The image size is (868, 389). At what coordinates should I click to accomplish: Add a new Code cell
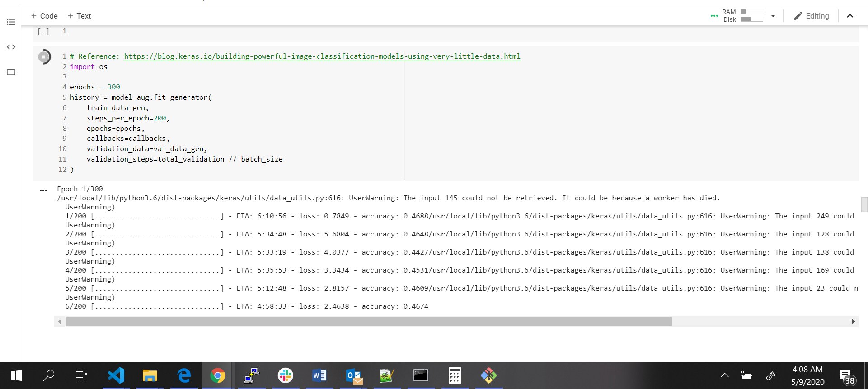(44, 16)
